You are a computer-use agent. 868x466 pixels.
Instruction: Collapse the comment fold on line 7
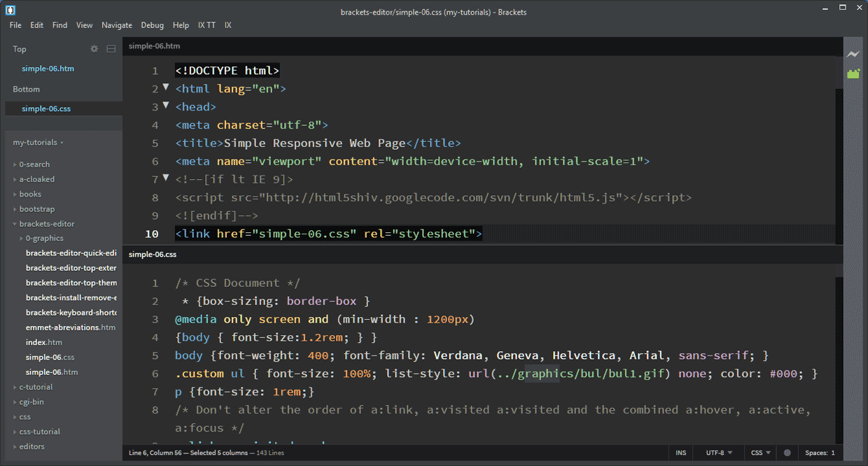pyautogui.click(x=166, y=178)
